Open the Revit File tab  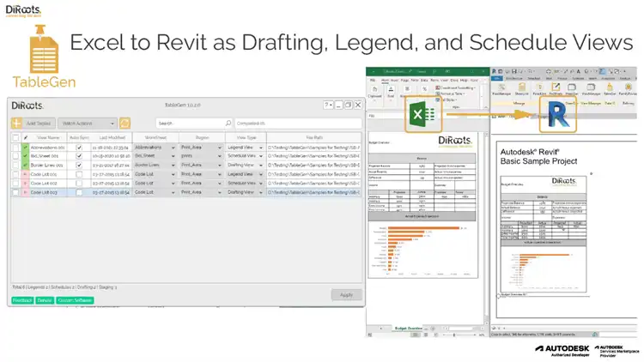click(x=497, y=78)
